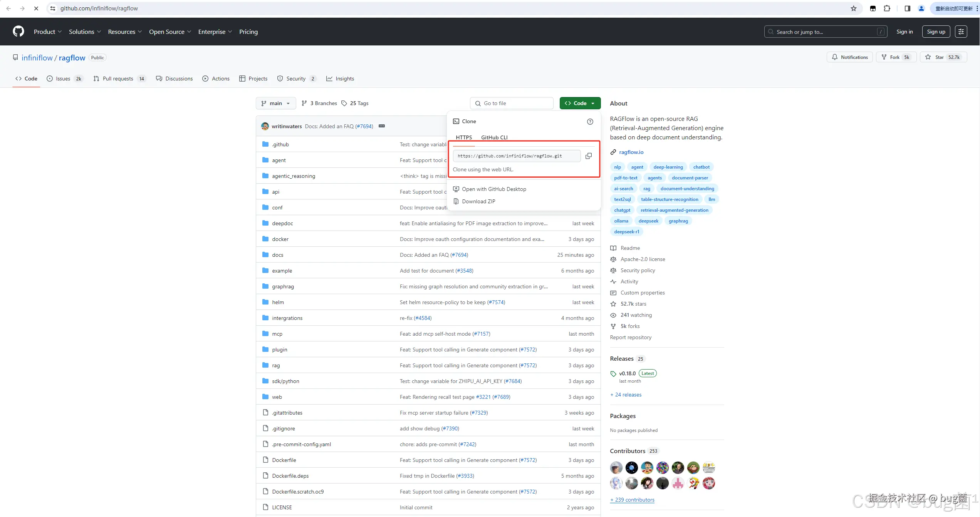Screen dimensions: 980x517
Task: Expand commit message ellipsis for writinwaters commit
Action: pos(381,126)
